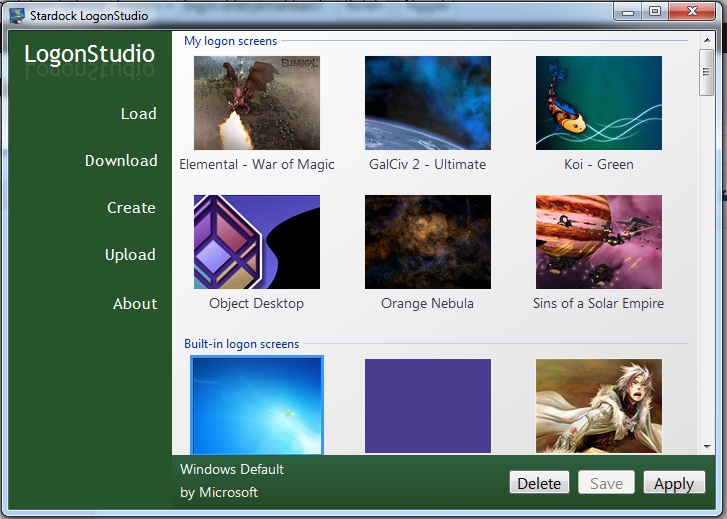Maximize the LogonStudio window
This screenshot has height=519, width=727.
[655, 12]
